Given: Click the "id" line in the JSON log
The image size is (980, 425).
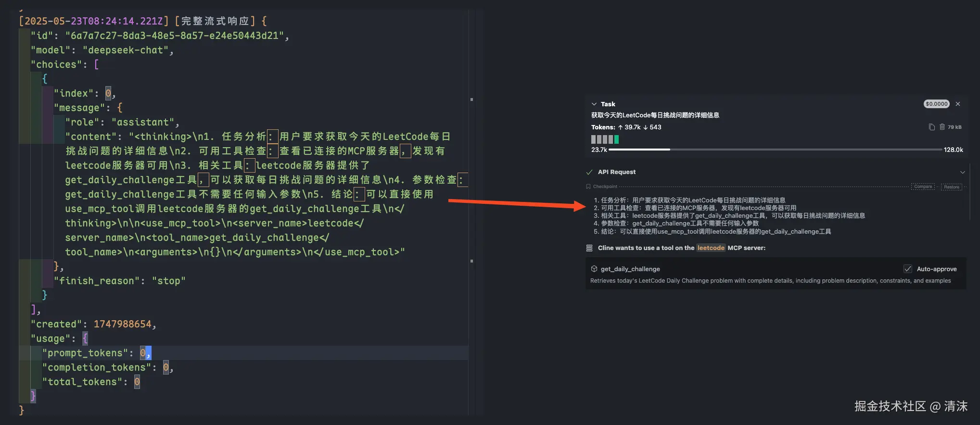Looking at the screenshot, I should click(160, 36).
